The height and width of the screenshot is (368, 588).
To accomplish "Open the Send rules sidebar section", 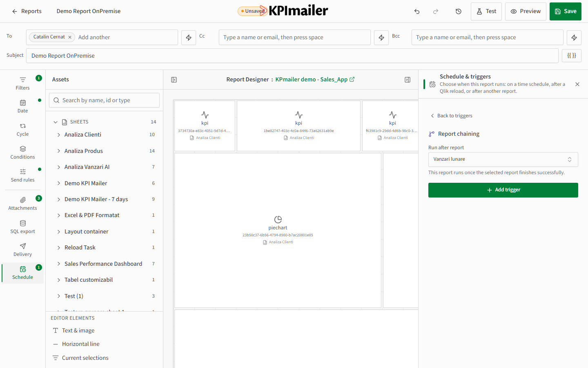I will click(x=23, y=175).
